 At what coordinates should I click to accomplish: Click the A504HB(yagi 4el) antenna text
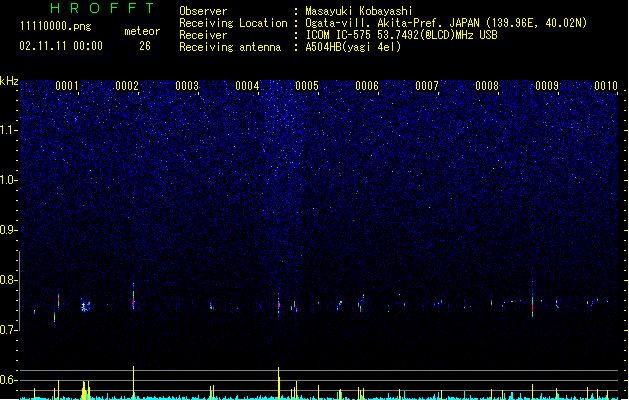(x=353, y=47)
